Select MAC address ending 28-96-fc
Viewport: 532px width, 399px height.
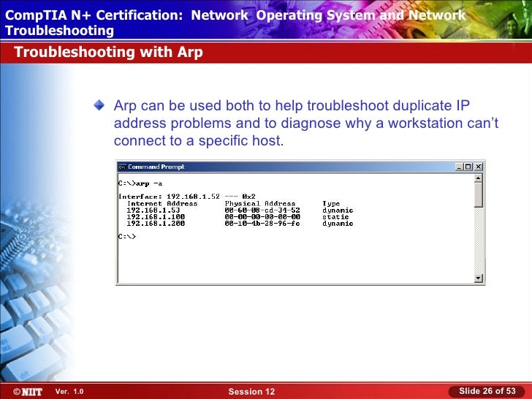pos(262,224)
